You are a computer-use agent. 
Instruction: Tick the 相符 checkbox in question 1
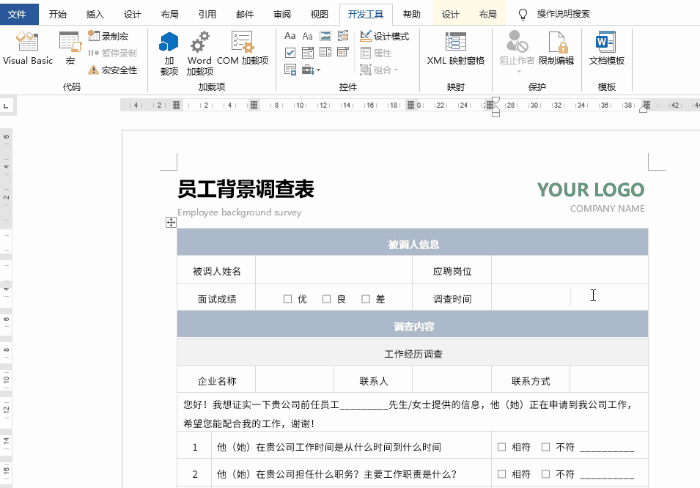tap(502, 447)
